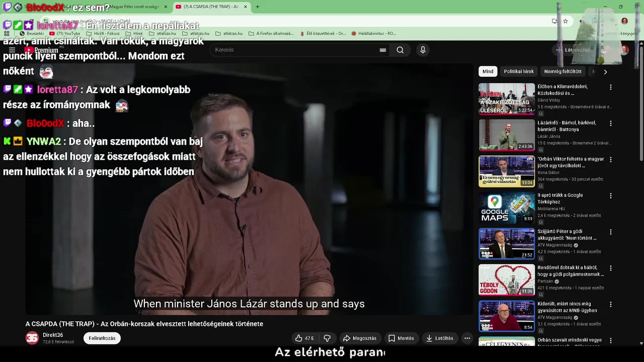
Task: Switch to the Magyar Péter ismét tab
Action: (133, 7)
